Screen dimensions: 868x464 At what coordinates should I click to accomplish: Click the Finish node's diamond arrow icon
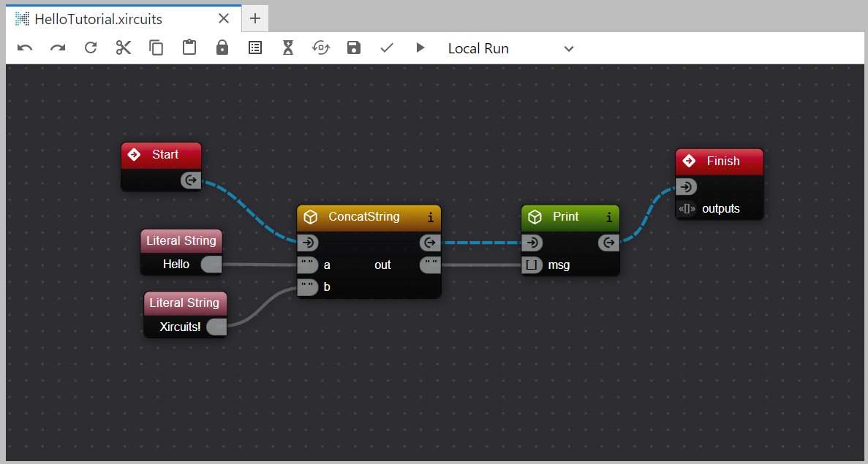689,161
